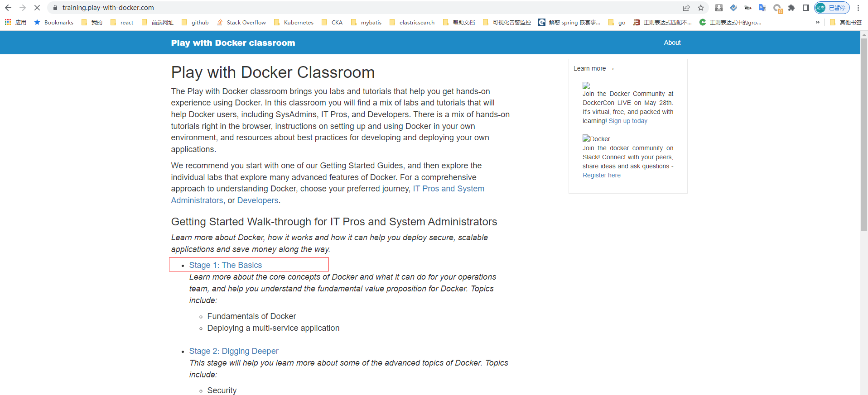Open the Extensions puzzle icon
This screenshot has height=395, width=868.
pos(791,8)
